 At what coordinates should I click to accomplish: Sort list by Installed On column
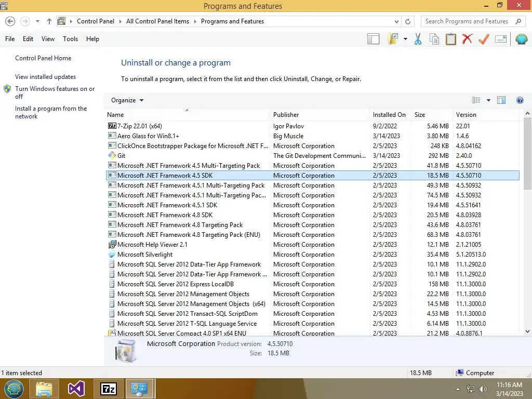tap(390, 115)
